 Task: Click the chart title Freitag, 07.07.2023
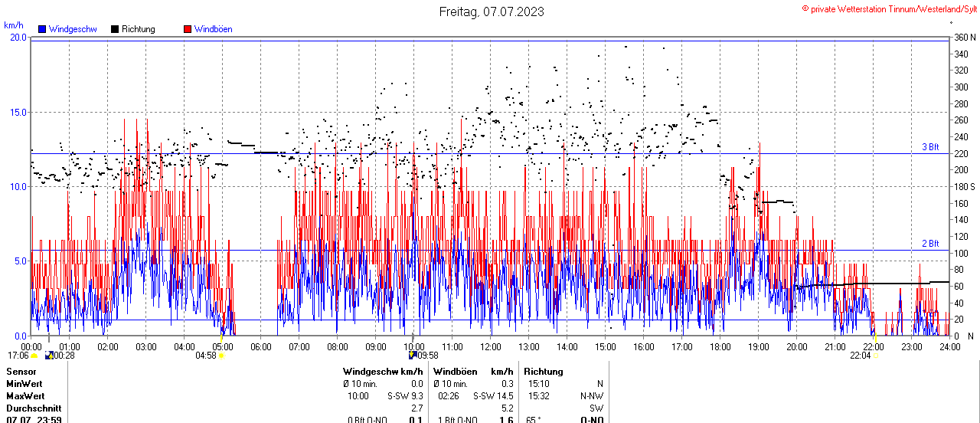pyautogui.click(x=492, y=11)
